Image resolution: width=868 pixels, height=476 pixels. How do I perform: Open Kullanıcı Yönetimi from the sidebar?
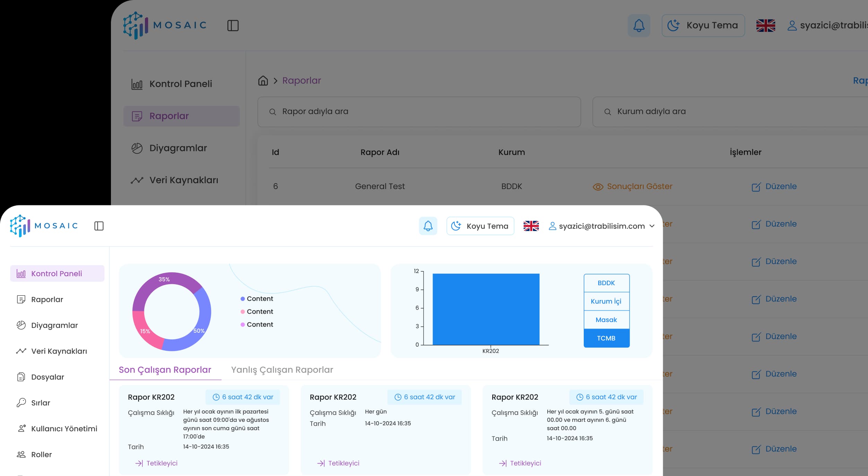pos(64,428)
